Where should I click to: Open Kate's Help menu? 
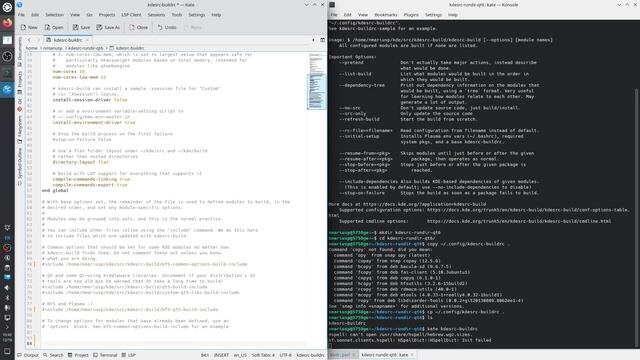216,15
